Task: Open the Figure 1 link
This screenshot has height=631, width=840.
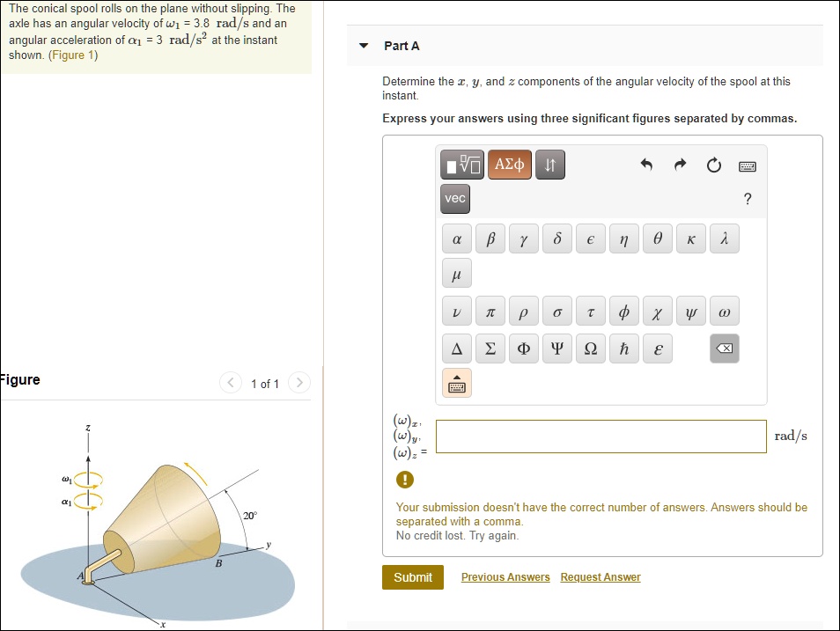Action: tap(73, 53)
